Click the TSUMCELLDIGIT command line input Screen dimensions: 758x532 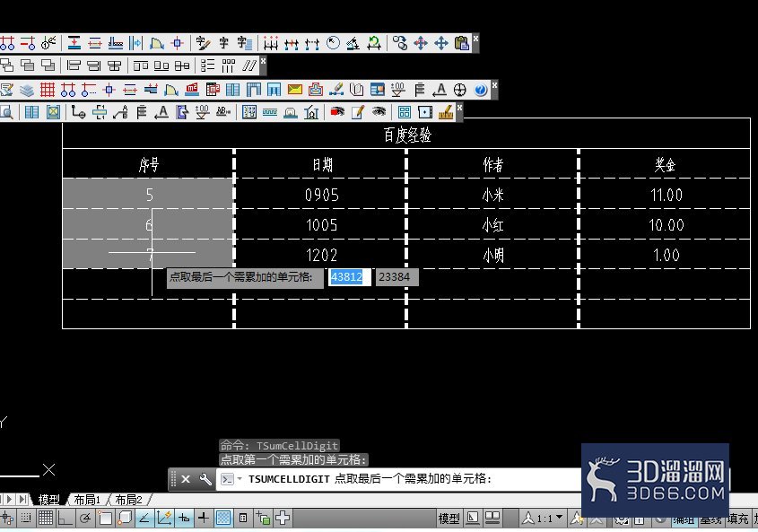(x=398, y=479)
